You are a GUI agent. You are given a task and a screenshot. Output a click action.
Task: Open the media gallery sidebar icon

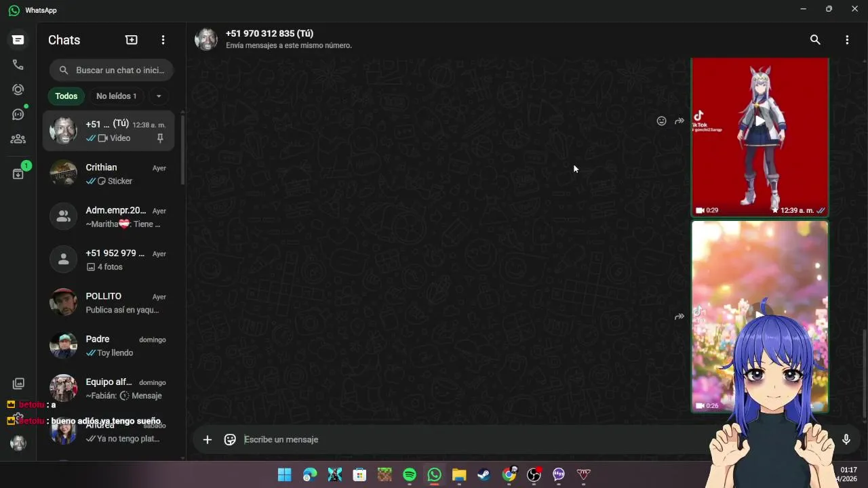point(18,384)
